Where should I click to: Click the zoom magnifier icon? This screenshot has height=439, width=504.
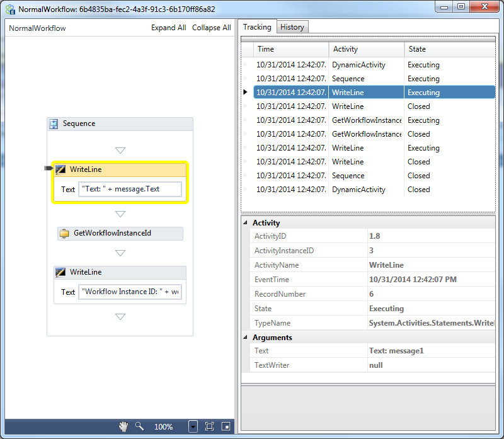[x=139, y=426]
